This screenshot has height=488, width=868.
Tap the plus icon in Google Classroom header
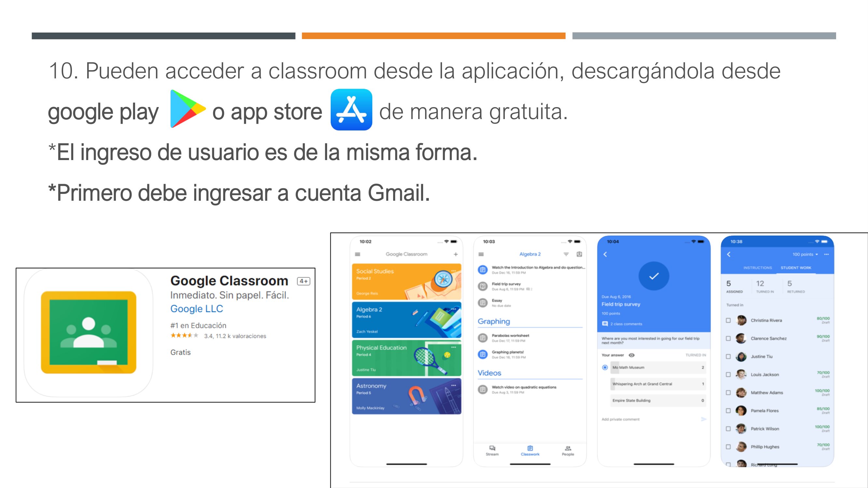click(456, 254)
